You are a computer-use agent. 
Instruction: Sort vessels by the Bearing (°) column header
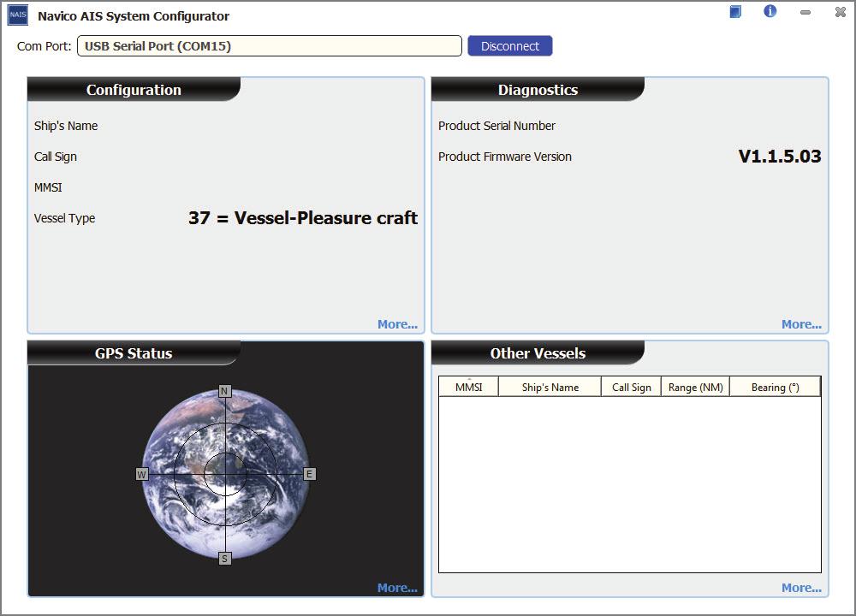(776, 387)
